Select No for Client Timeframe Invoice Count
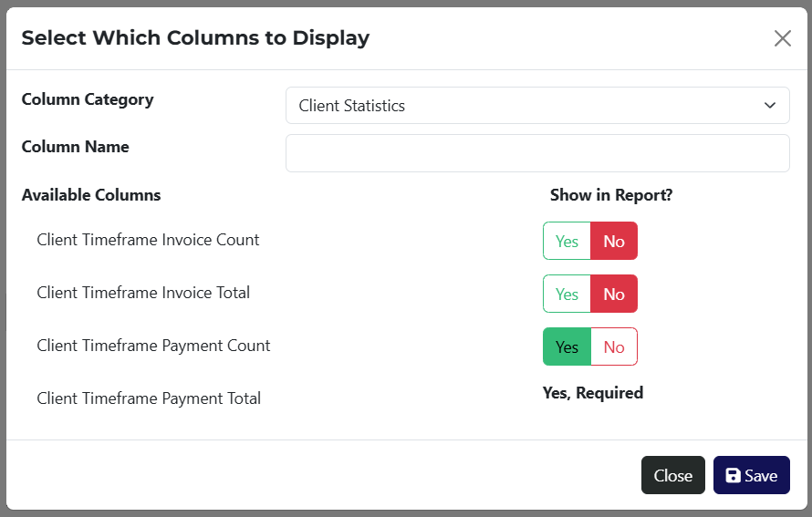812x517 pixels. [x=614, y=242]
